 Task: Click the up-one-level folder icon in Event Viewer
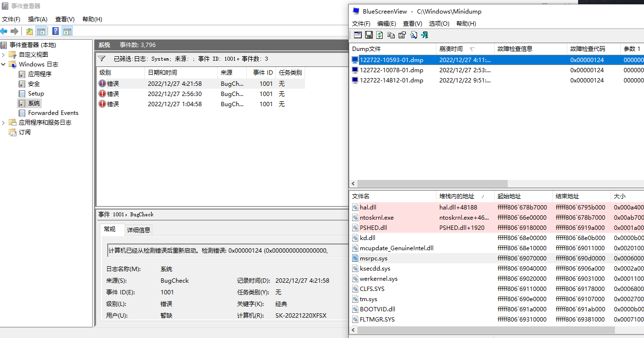[30, 32]
